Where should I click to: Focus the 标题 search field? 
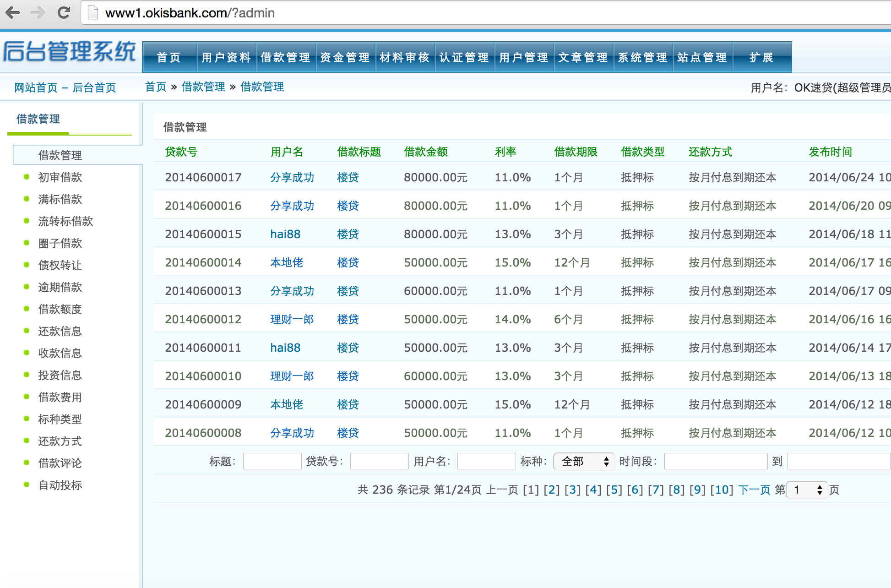click(272, 461)
